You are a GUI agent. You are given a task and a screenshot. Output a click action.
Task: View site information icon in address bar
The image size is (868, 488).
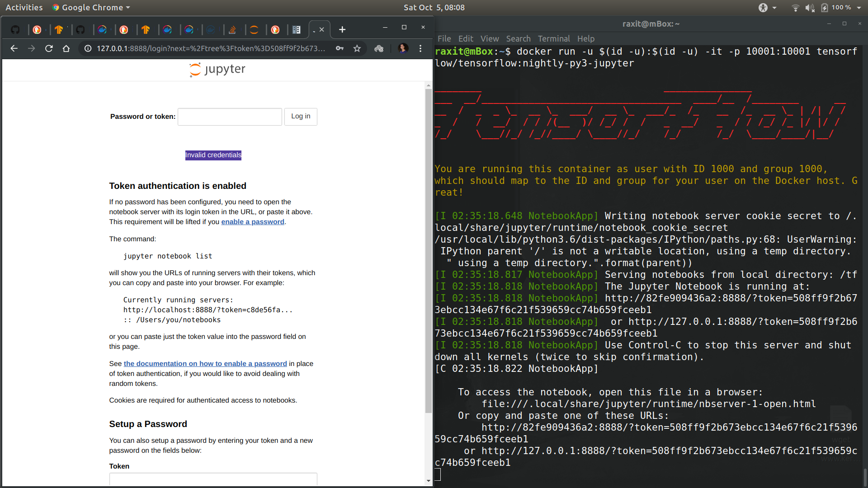click(88, 48)
